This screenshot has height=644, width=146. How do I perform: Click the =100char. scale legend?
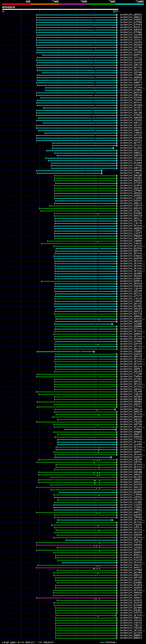109,642
